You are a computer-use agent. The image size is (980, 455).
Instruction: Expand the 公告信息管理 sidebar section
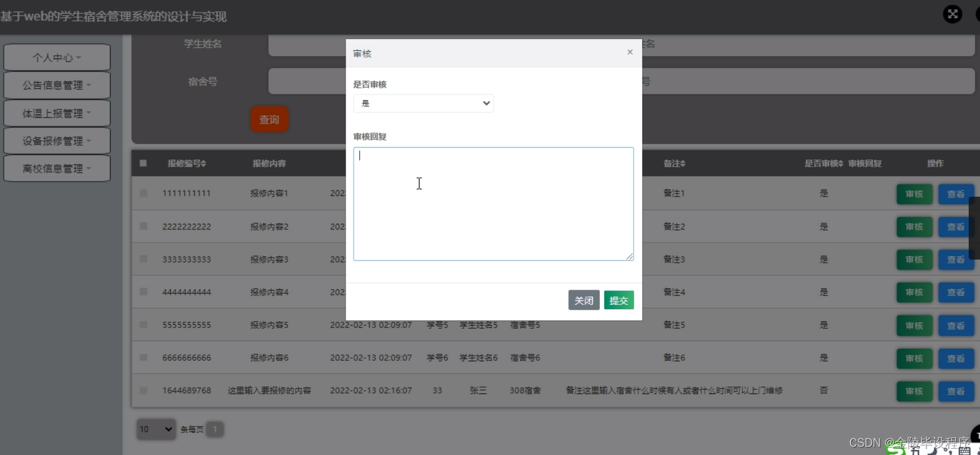click(57, 85)
